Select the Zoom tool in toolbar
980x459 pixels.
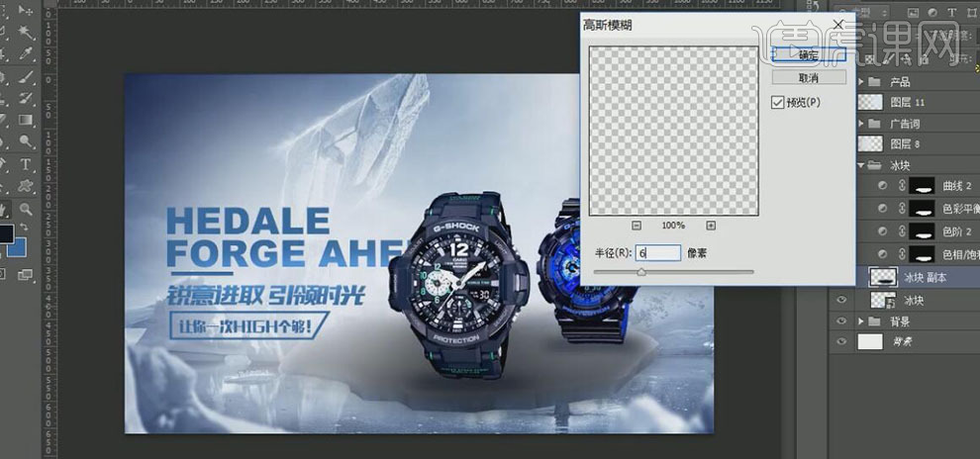point(26,209)
